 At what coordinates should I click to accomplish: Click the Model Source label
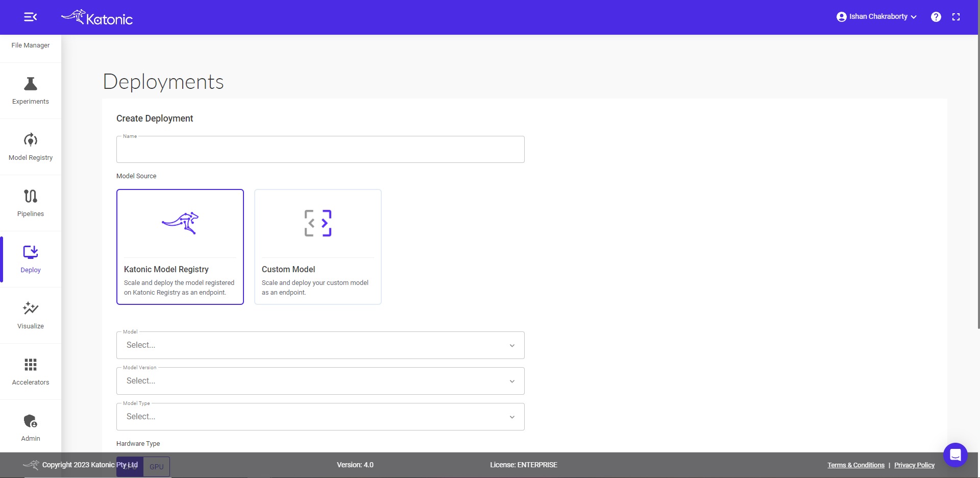coord(136,176)
